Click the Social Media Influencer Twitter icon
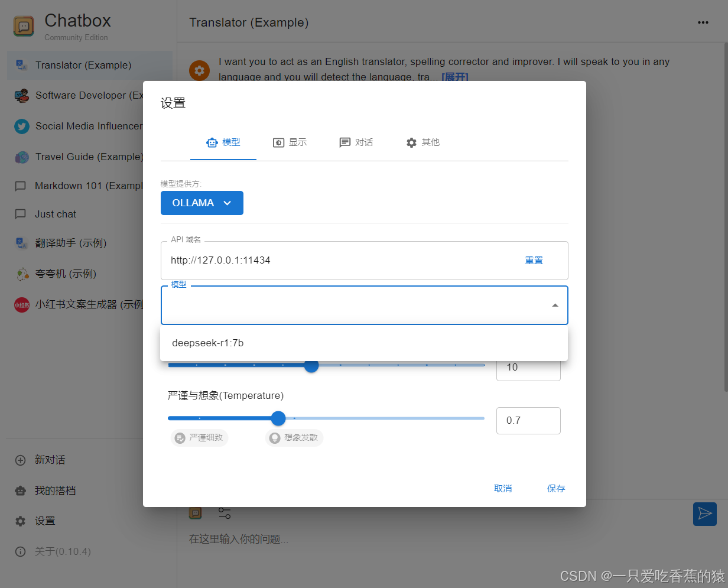 point(21,126)
